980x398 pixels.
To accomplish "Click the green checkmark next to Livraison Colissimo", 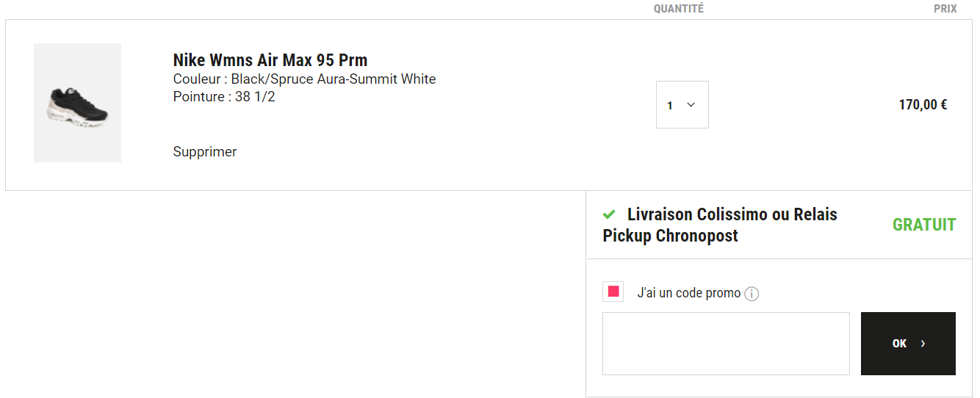I will point(609,214).
